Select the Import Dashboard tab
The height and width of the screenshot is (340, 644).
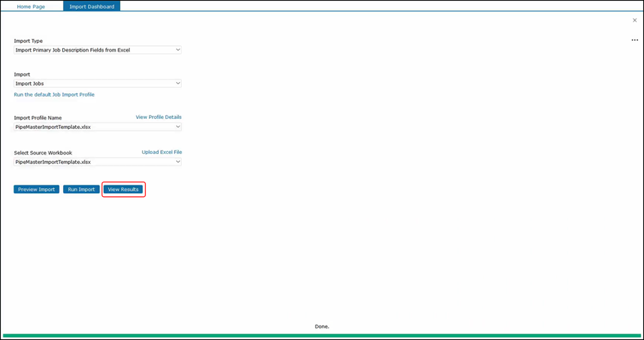(x=92, y=6)
